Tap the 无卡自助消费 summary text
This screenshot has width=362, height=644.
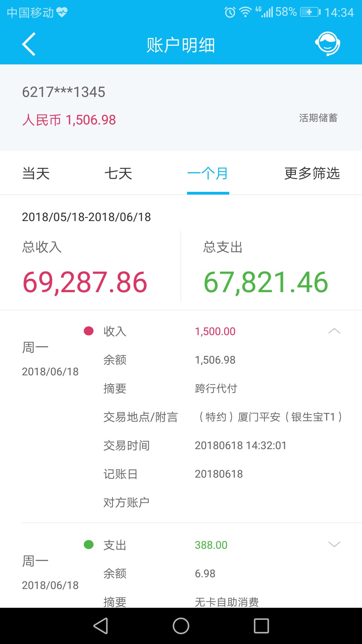click(x=227, y=602)
